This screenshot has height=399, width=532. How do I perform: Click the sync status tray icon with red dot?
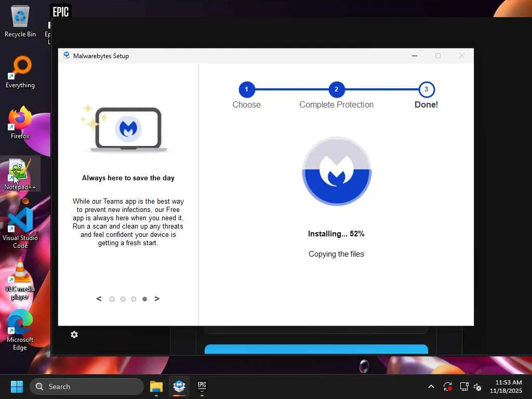point(447,387)
